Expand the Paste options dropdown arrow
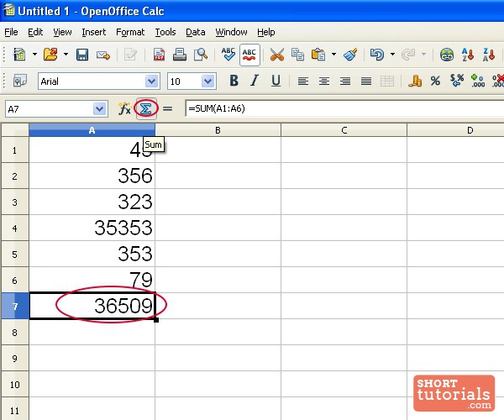The image size is (504, 420). (334, 55)
